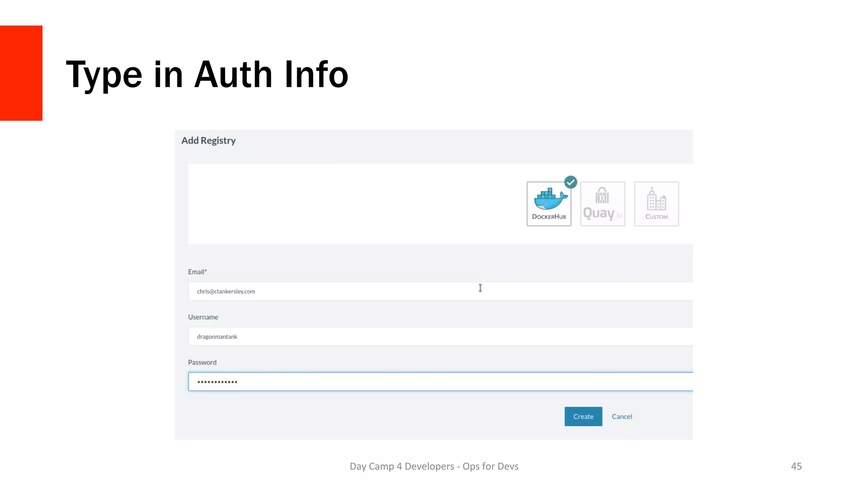The image size is (868, 488).
Task: Select the DockerHub registry tile
Action: (549, 204)
